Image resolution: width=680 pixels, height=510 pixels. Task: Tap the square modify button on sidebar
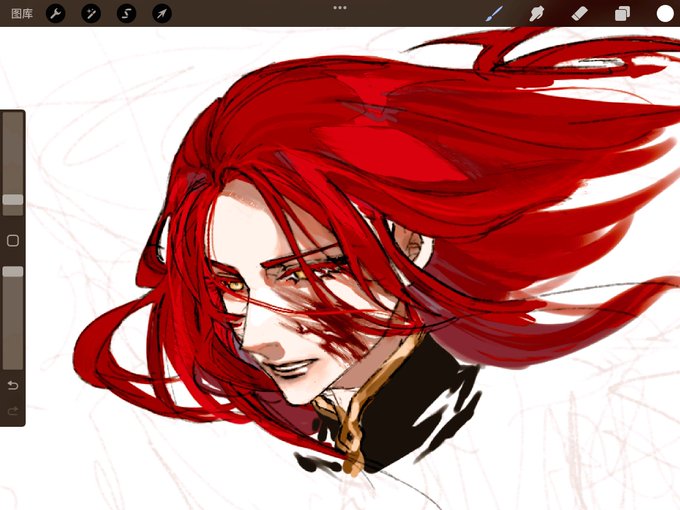[x=13, y=241]
